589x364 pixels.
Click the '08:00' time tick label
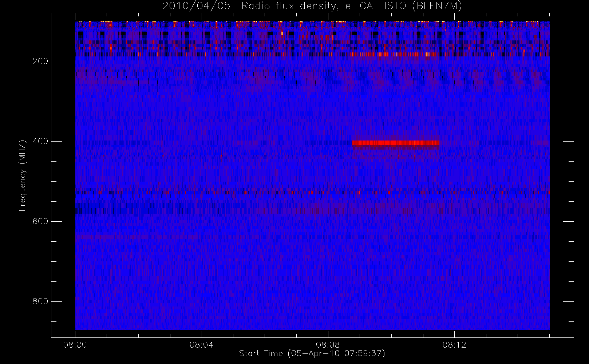75,345
